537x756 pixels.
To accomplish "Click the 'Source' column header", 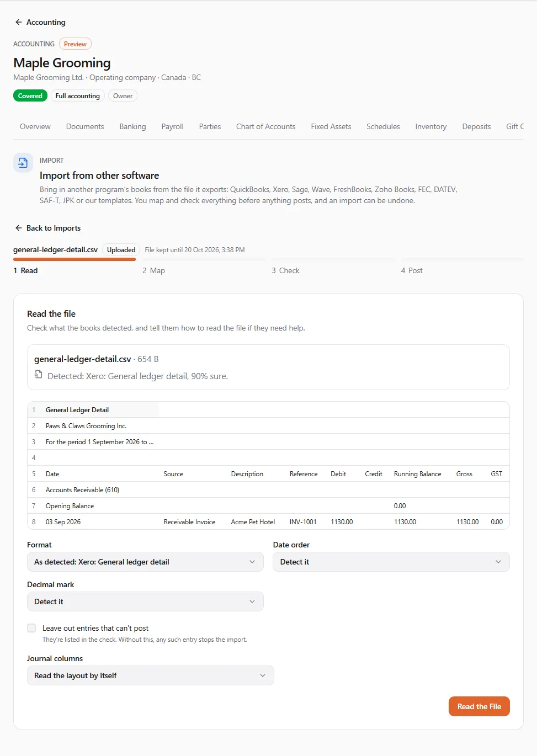I will [173, 473].
